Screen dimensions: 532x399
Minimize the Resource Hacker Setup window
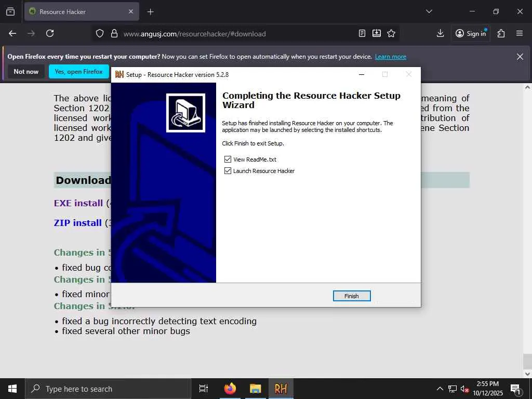click(362, 74)
